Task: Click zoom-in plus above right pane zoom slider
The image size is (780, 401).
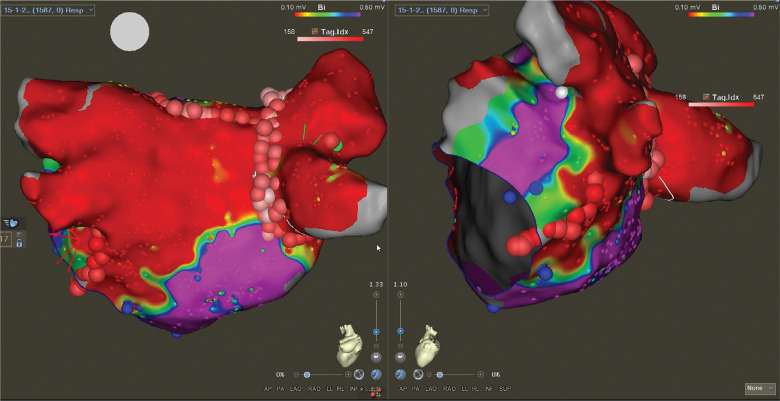Action: [400, 295]
